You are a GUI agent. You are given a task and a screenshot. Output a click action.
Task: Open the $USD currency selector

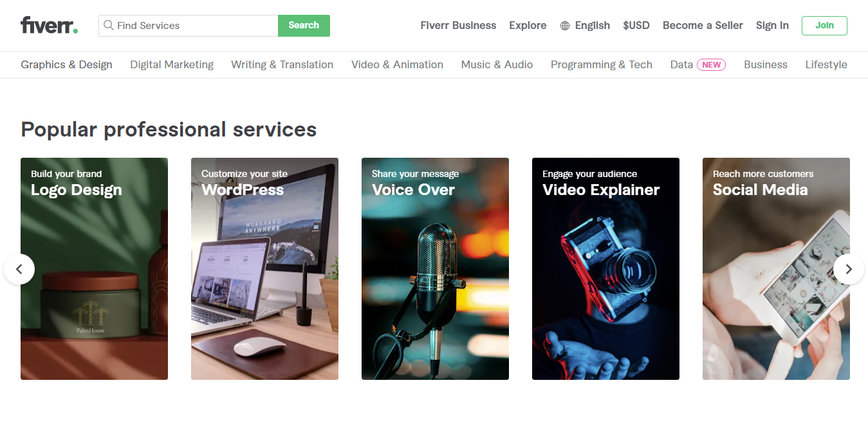pyautogui.click(x=636, y=26)
